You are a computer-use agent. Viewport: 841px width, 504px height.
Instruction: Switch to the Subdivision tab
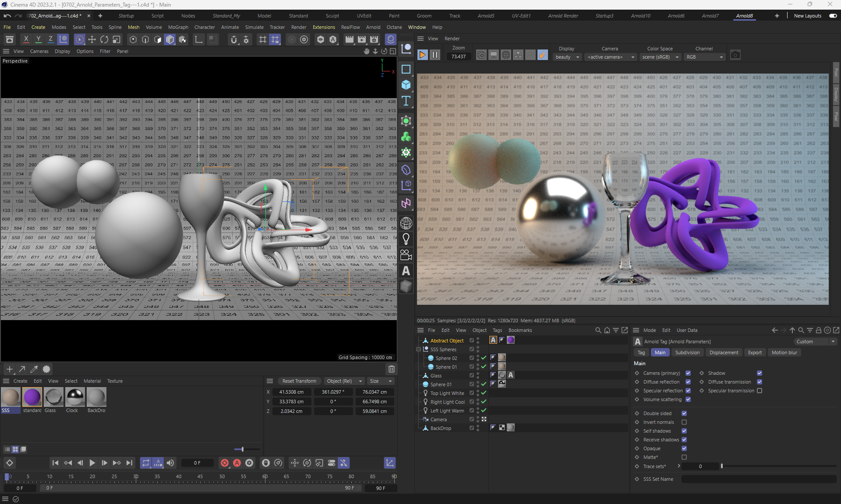[x=687, y=352]
